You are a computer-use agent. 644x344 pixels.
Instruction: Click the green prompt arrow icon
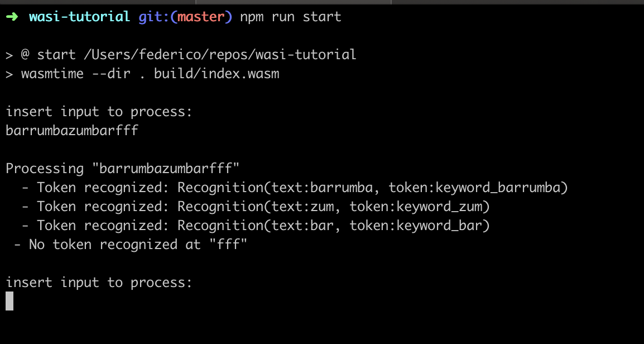(x=12, y=17)
